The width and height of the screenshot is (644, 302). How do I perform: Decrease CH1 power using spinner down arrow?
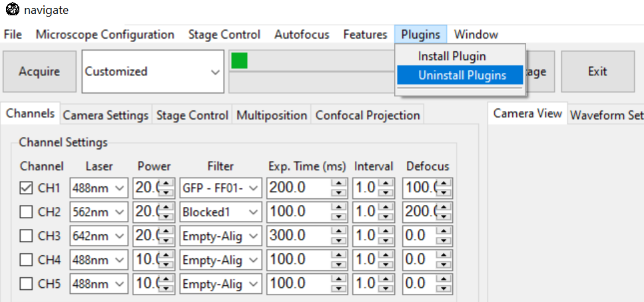[x=167, y=193]
